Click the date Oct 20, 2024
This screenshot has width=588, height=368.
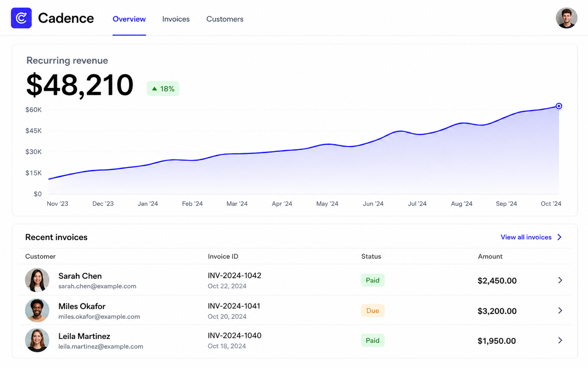[x=227, y=316]
